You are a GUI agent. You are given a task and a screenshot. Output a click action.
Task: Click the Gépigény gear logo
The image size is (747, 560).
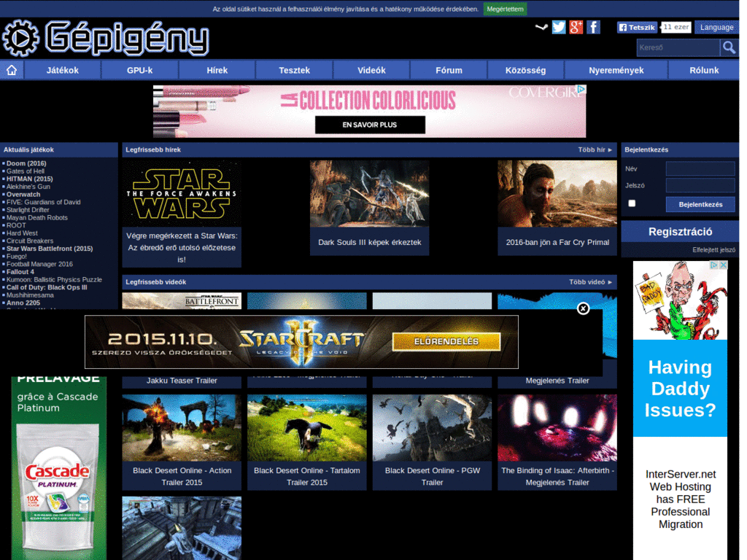pos(20,38)
